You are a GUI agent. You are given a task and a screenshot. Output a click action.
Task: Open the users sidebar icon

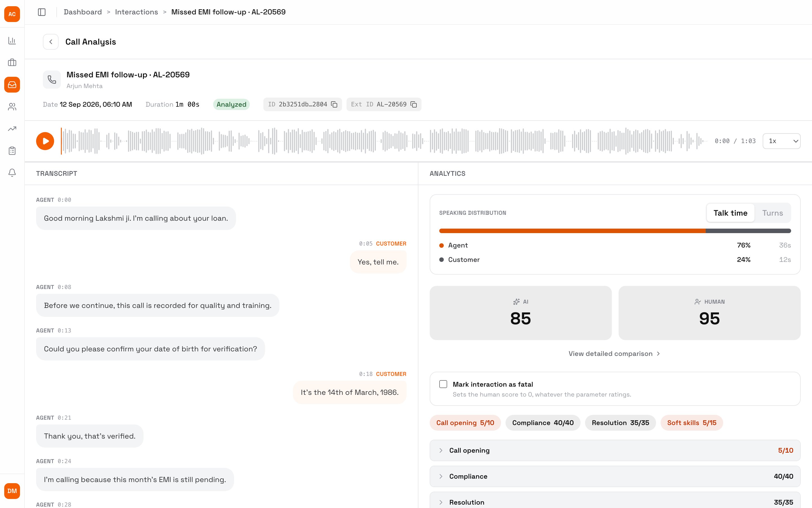(x=12, y=106)
